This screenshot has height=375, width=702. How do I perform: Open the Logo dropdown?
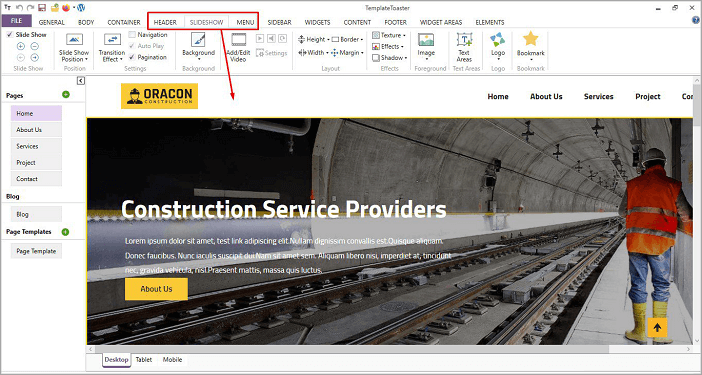498,47
